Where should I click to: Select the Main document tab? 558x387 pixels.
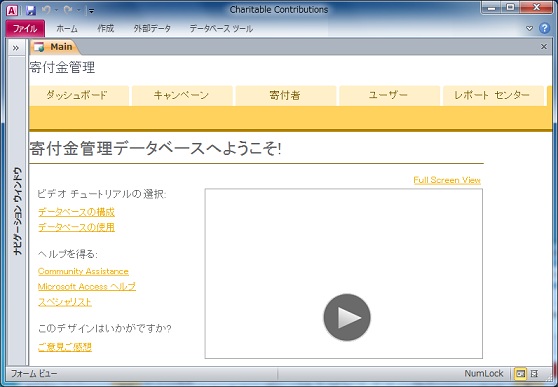(55, 47)
